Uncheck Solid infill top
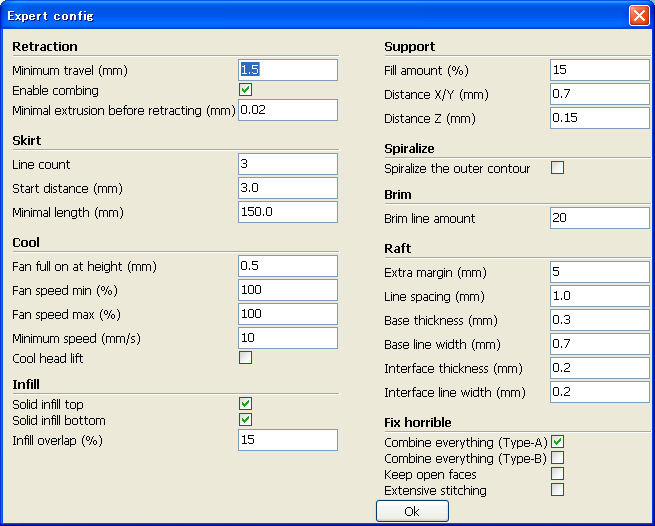655x526 pixels. click(x=245, y=404)
